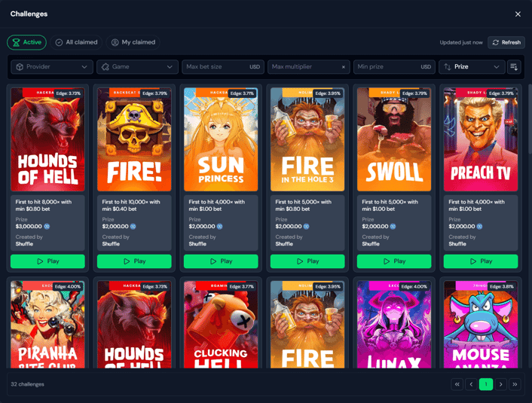Close the Challenges dialog
This screenshot has height=403, width=532.
[518, 14]
